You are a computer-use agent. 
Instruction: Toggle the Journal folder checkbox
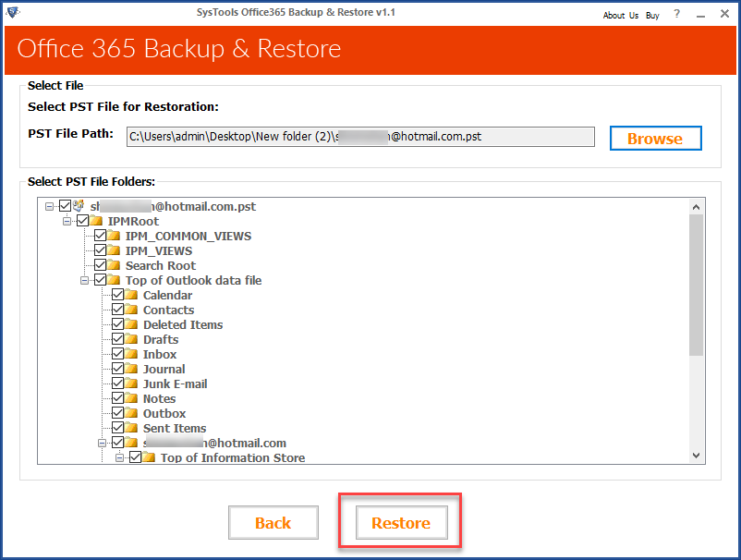point(117,368)
